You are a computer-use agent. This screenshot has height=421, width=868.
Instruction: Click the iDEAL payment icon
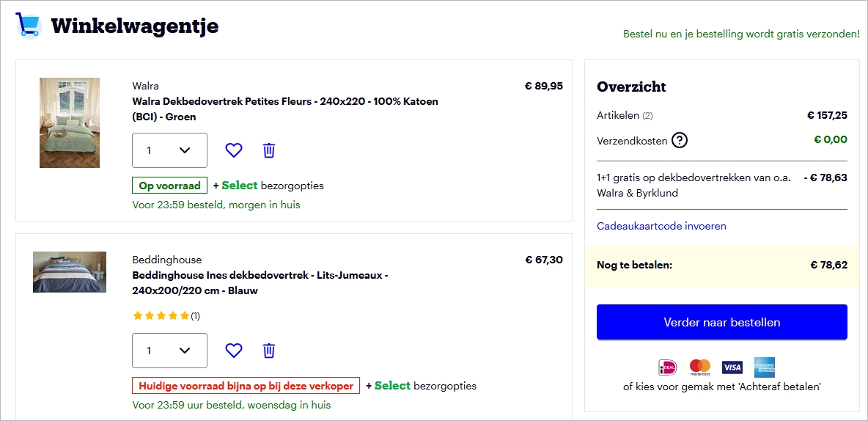[667, 367]
